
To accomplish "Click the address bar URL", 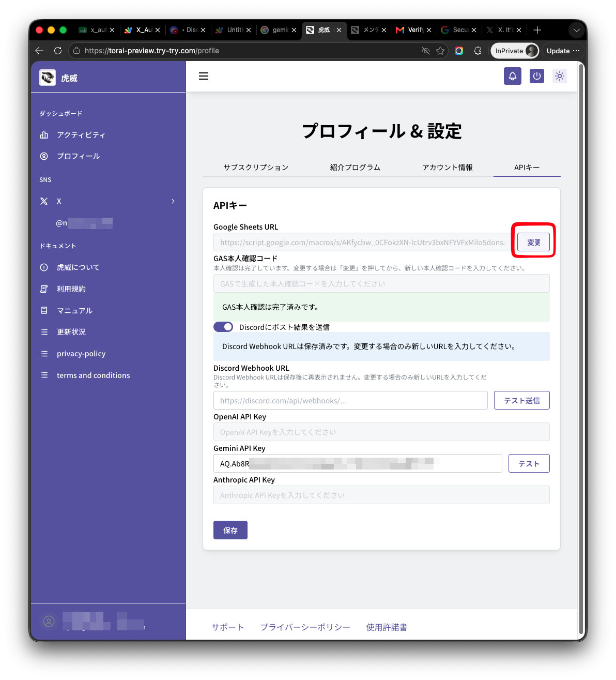I will 151,51.
